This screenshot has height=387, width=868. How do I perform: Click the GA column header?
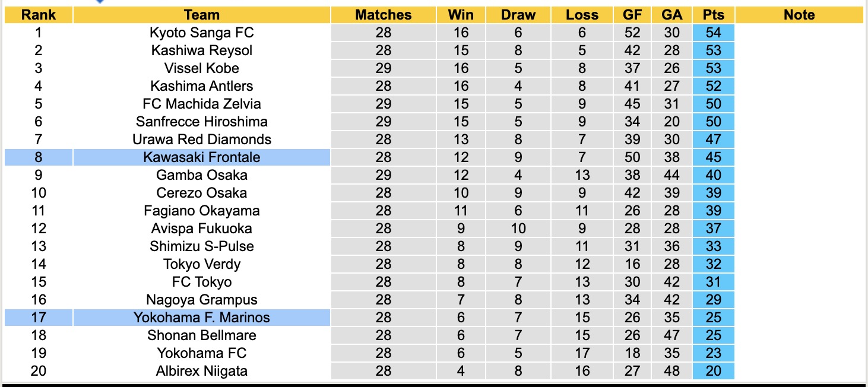pos(671,15)
